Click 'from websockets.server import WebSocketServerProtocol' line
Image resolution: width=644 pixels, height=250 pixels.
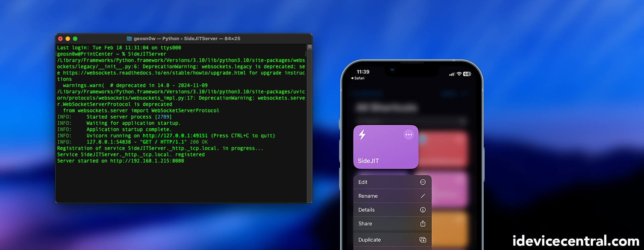pyautogui.click(x=141, y=111)
